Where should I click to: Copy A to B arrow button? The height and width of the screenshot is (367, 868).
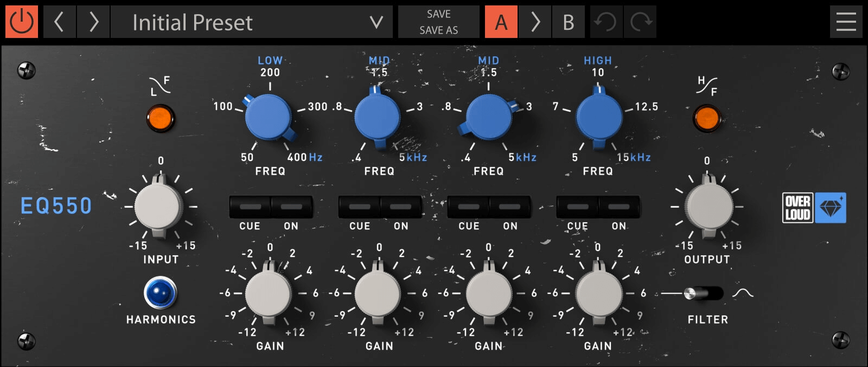point(535,22)
